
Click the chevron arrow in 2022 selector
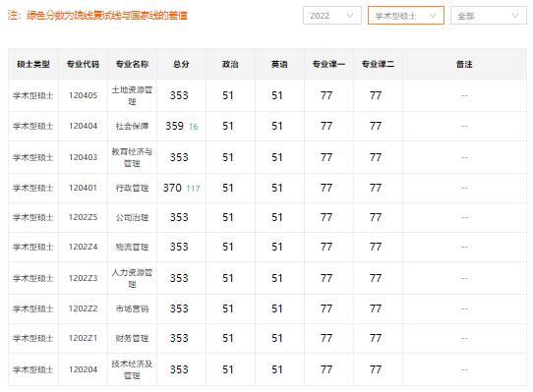(x=350, y=16)
